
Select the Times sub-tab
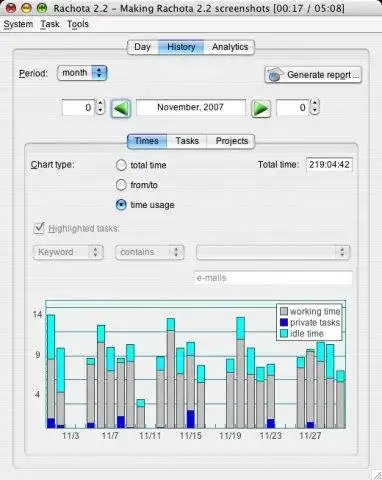pyautogui.click(x=147, y=141)
